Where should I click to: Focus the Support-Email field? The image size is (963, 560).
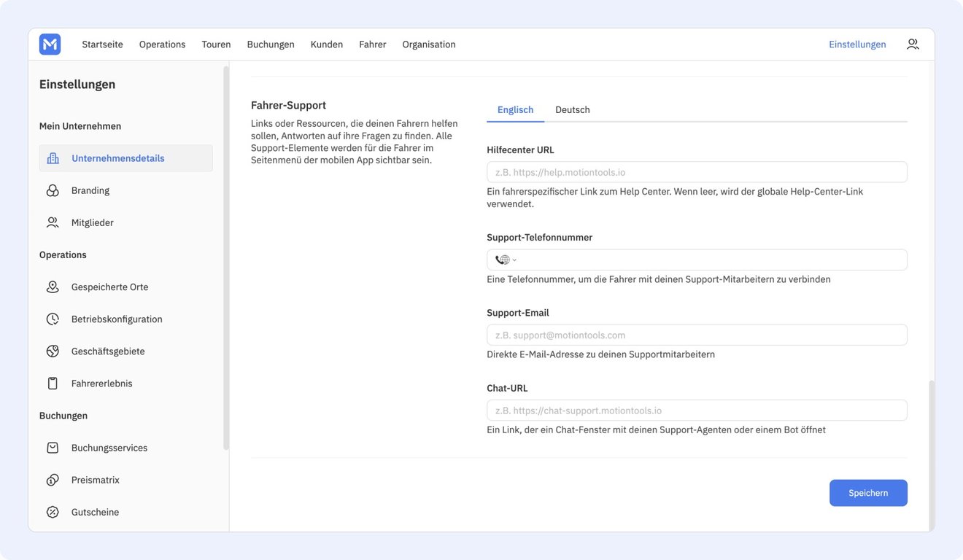(697, 335)
